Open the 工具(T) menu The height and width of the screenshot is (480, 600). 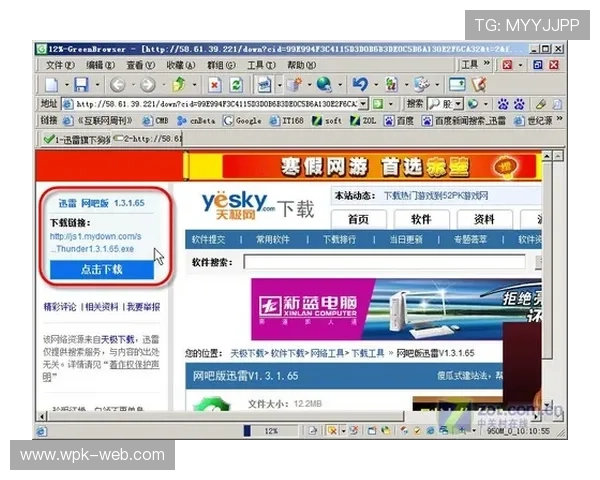[x=261, y=65]
